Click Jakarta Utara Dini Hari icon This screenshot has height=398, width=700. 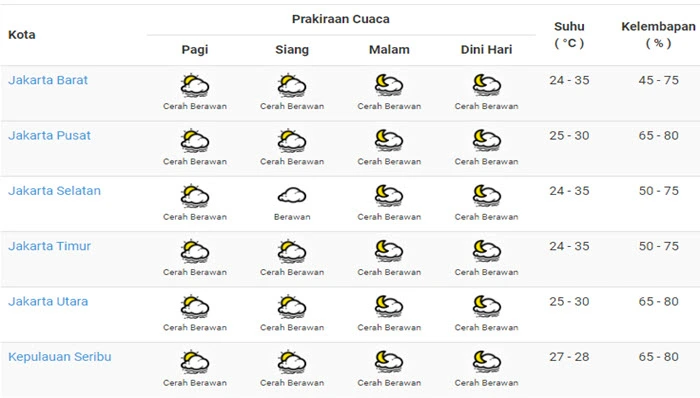pyautogui.click(x=487, y=307)
